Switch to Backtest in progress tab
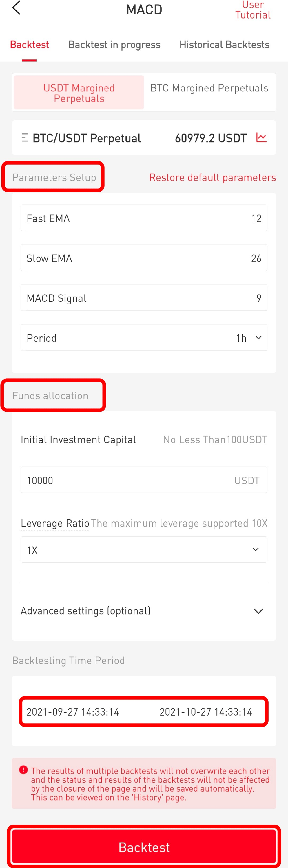The height and width of the screenshot is (868, 288). click(114, 45)
